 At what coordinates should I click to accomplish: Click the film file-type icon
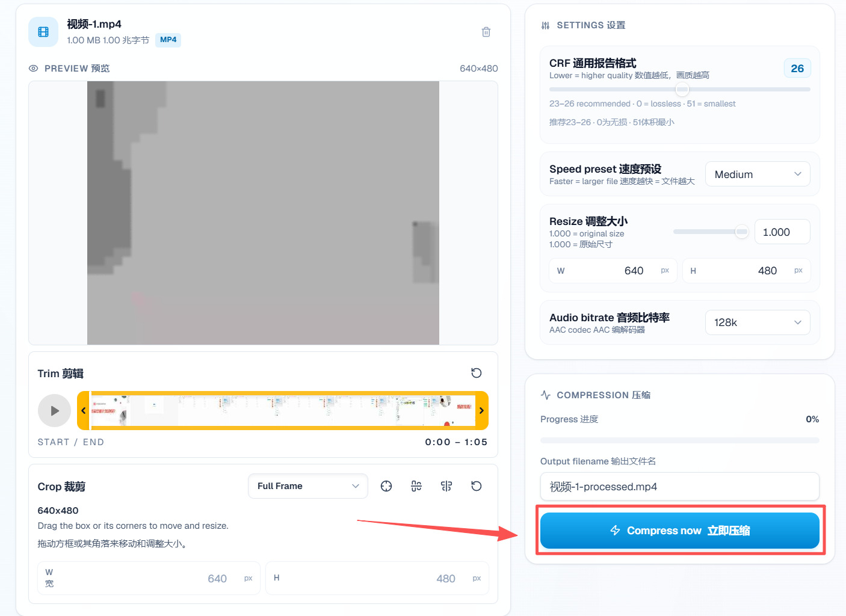pos(43,32)
